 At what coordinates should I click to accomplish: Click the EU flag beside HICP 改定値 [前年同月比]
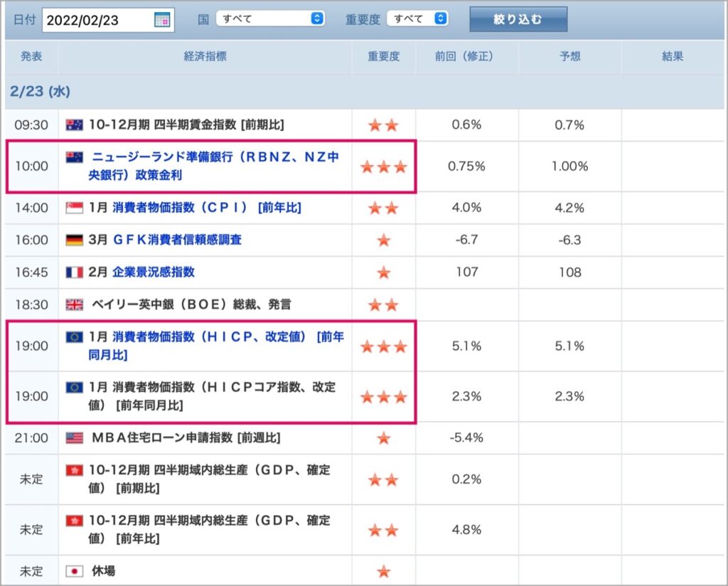74,336
